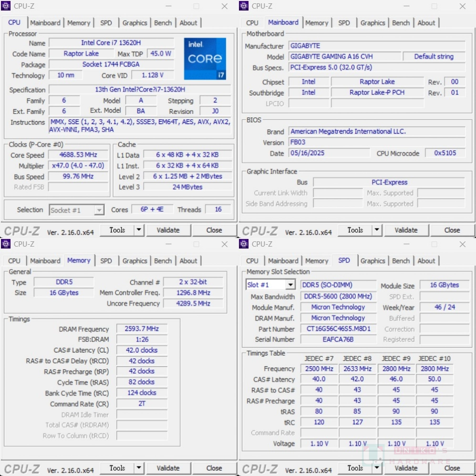Select Graphics tab in the Mainboard-tab window
476x476 pixels.
[373, 23]
